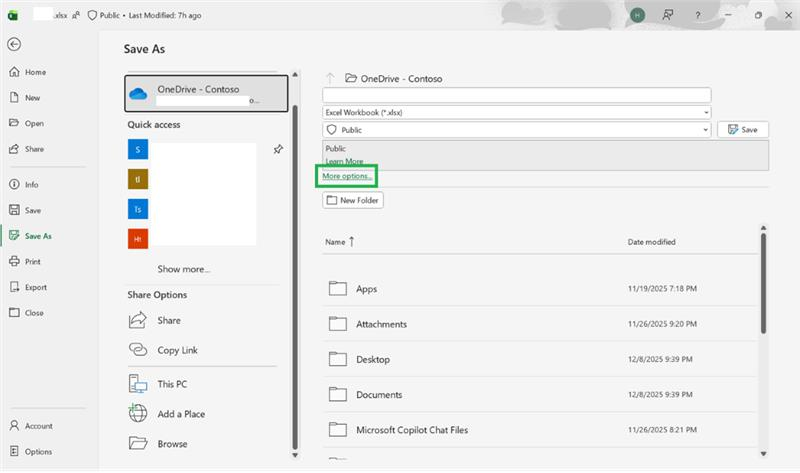Click the brown tl quick access icon
Screen dimensions: 800x473
tap(138, 179)
